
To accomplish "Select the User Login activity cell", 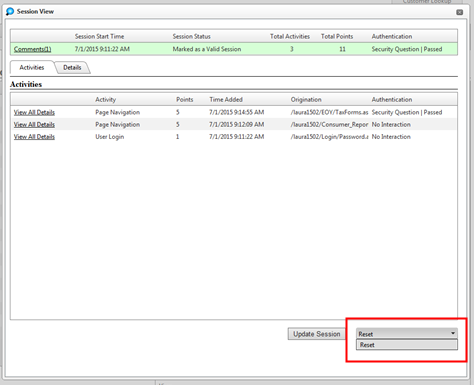I will 109,137.
